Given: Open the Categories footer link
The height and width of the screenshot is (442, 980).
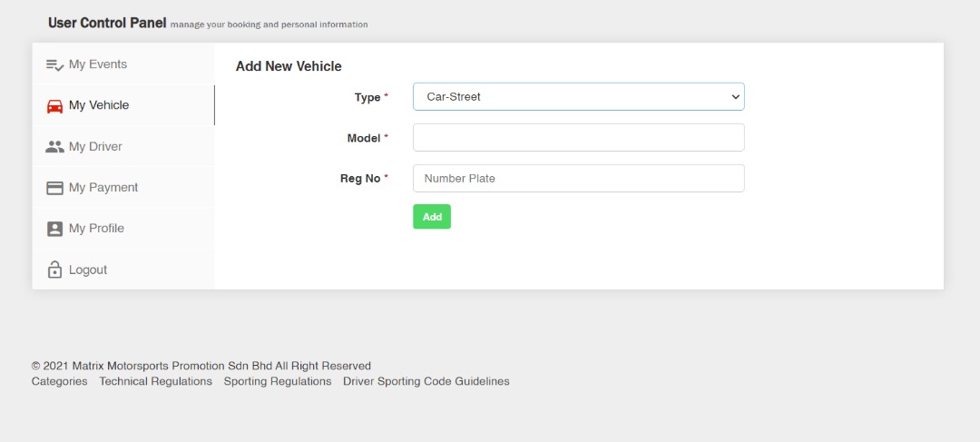Looking at the screenshot, I should pyautogui.click(x=59, y=381).
